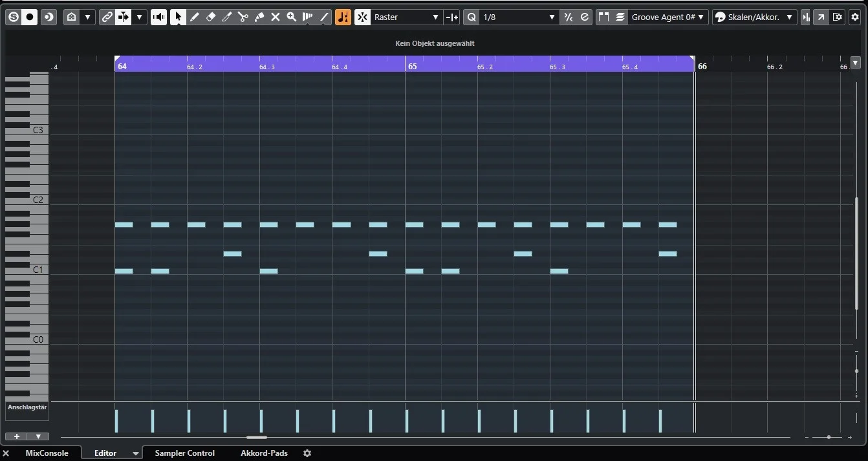Image resolution: width=868 pixels, height=461 pixels.
Task: Select the Draw pencil tool
Action: click(x=194, y=17)
